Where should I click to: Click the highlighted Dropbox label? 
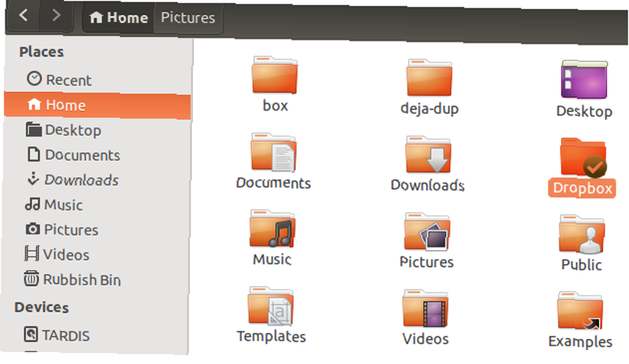pyautogui.click(x=582, y=188)
